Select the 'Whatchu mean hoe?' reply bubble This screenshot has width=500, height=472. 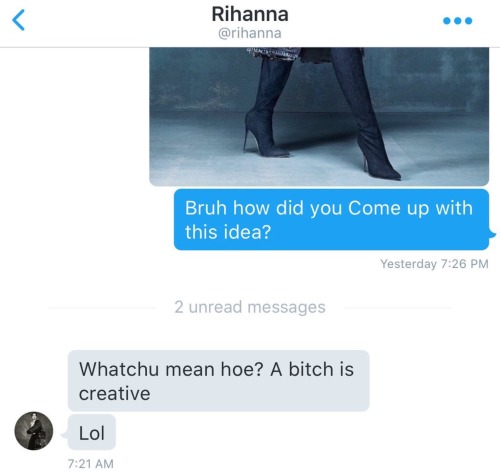218,381
